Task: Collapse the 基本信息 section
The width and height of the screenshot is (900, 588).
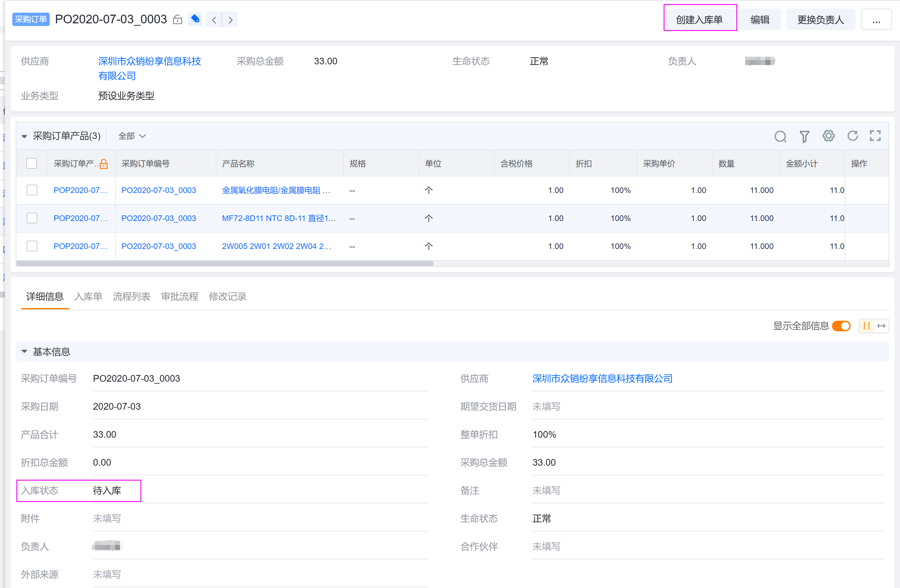Action: [25, 351]
